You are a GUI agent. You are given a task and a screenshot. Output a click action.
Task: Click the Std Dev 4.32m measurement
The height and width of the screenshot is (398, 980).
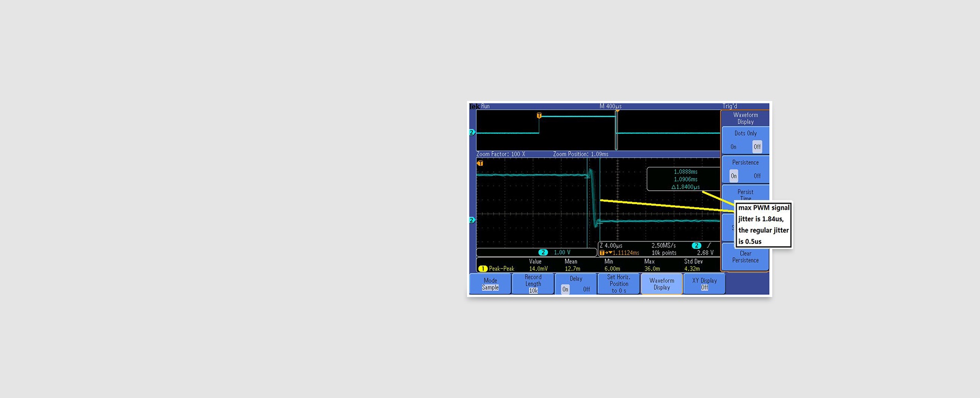click(x=693, y=265)
